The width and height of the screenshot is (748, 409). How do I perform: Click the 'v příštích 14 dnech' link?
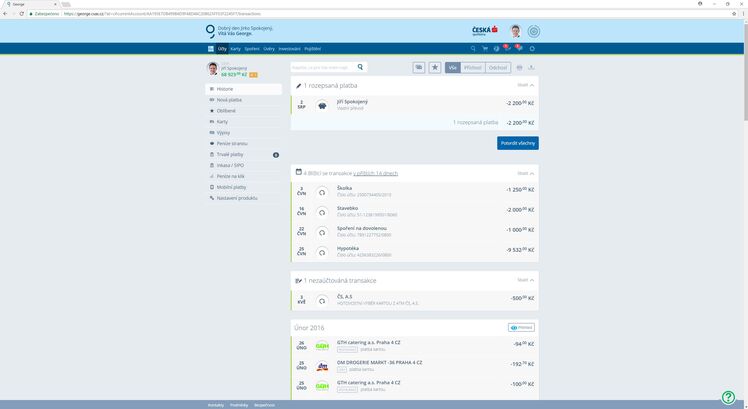(x=375, y=173)
